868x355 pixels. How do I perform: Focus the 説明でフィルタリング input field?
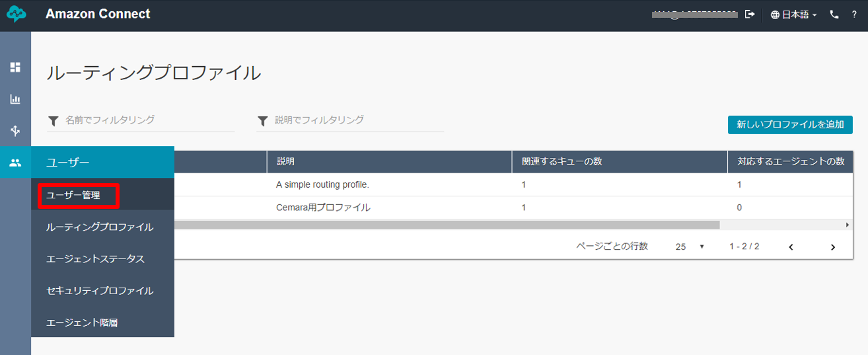(358, 120)
